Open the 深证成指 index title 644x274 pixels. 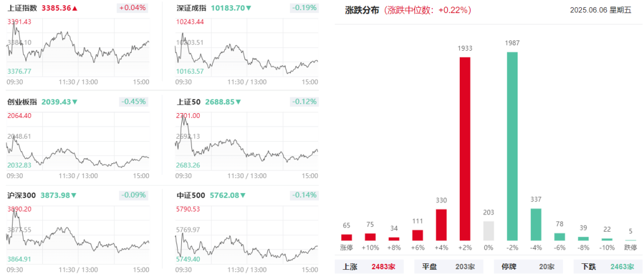[x=191, y=7]
